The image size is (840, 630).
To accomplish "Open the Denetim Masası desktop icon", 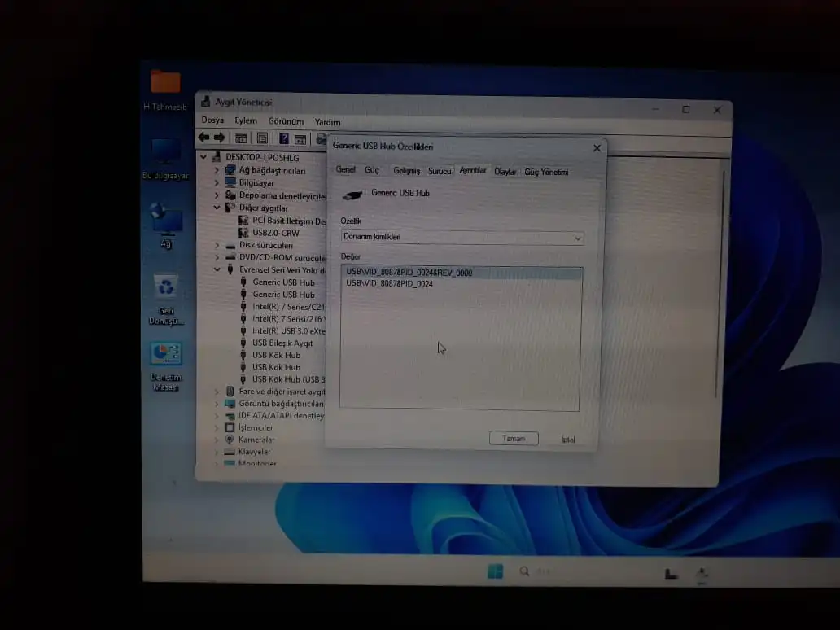I will pos(166,366).
